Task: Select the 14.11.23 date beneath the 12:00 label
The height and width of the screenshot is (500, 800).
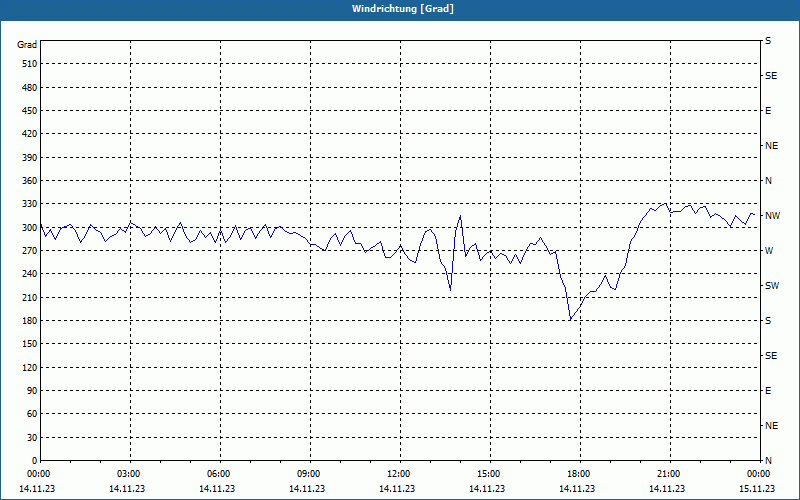Action: click(x=397, y=489)
